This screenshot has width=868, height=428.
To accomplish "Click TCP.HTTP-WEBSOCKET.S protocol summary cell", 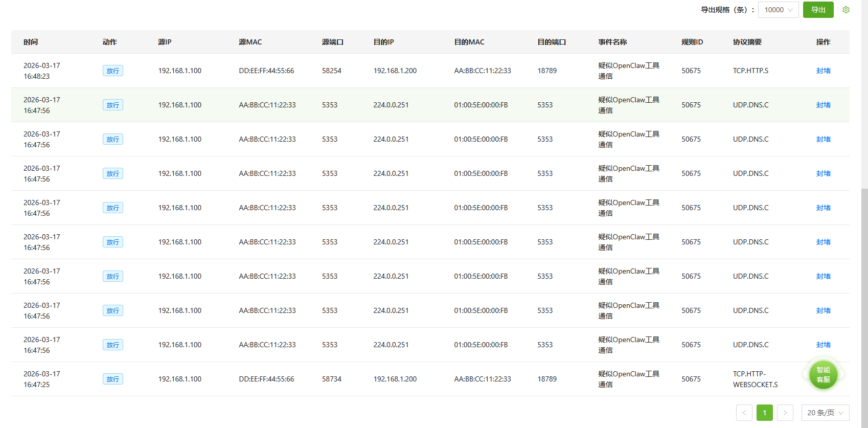I will (755, 379).
